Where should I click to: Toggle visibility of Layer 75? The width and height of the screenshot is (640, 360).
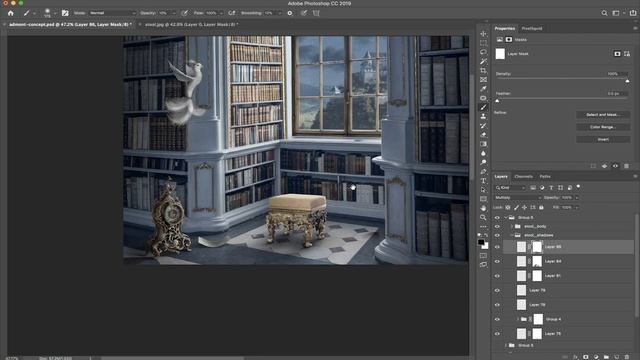[497, 333]
